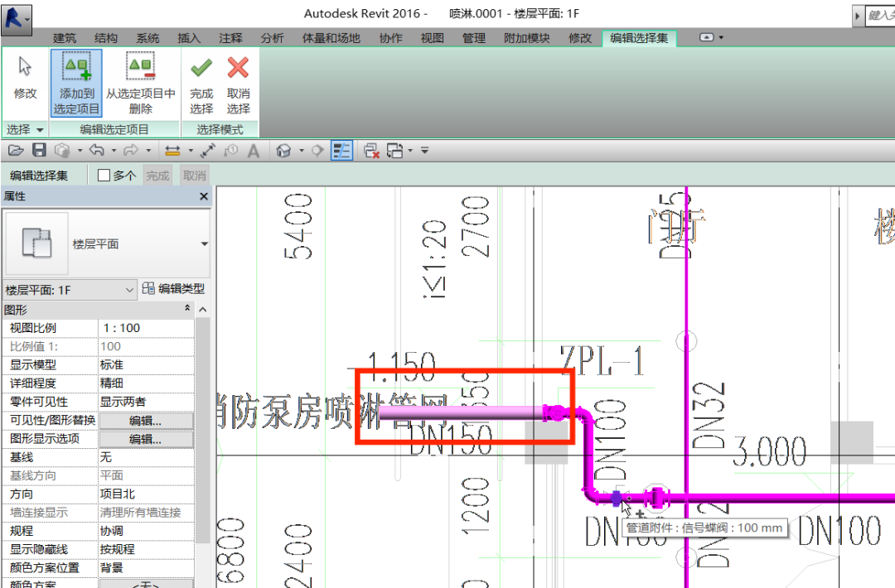
Task: Open the 管理 ribbon tab
Action: click(x=474, y=38)
